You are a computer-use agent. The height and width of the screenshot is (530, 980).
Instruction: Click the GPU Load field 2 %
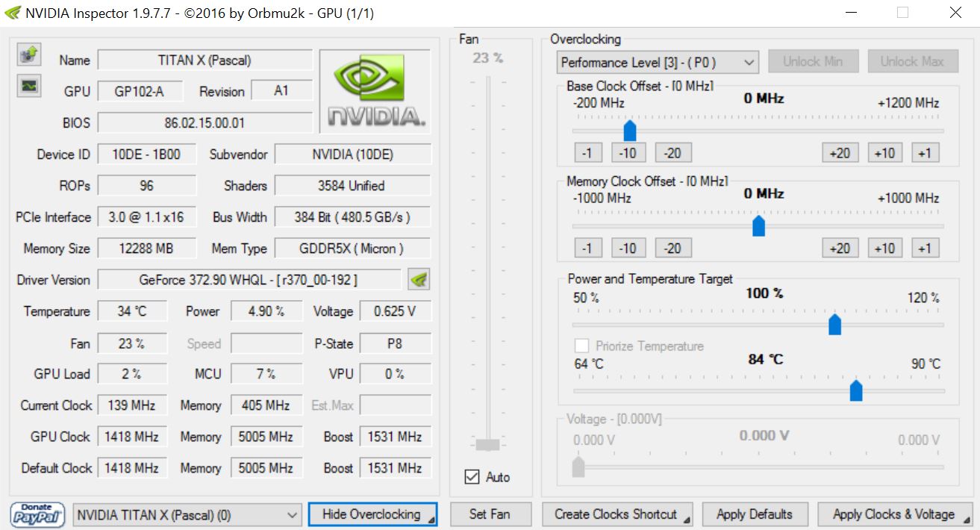pyautogui.click(x=132, y=373)
